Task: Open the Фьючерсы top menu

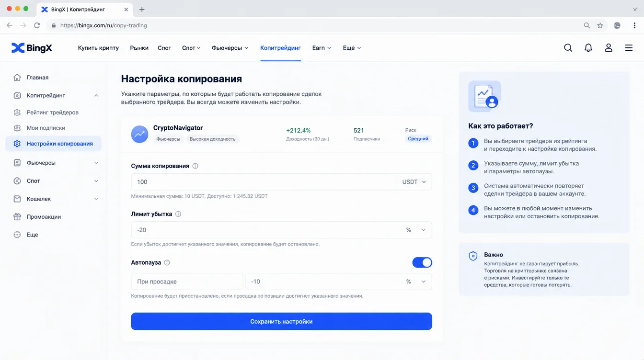Action: click(x=230, y=48)
